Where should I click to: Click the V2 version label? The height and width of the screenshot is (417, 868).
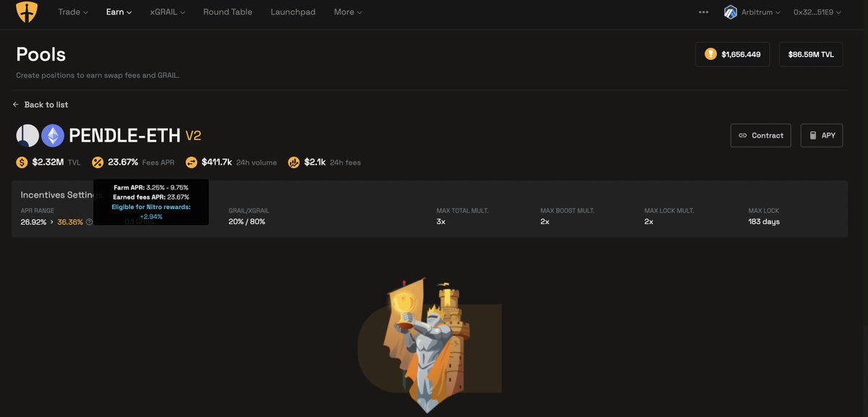193,135
